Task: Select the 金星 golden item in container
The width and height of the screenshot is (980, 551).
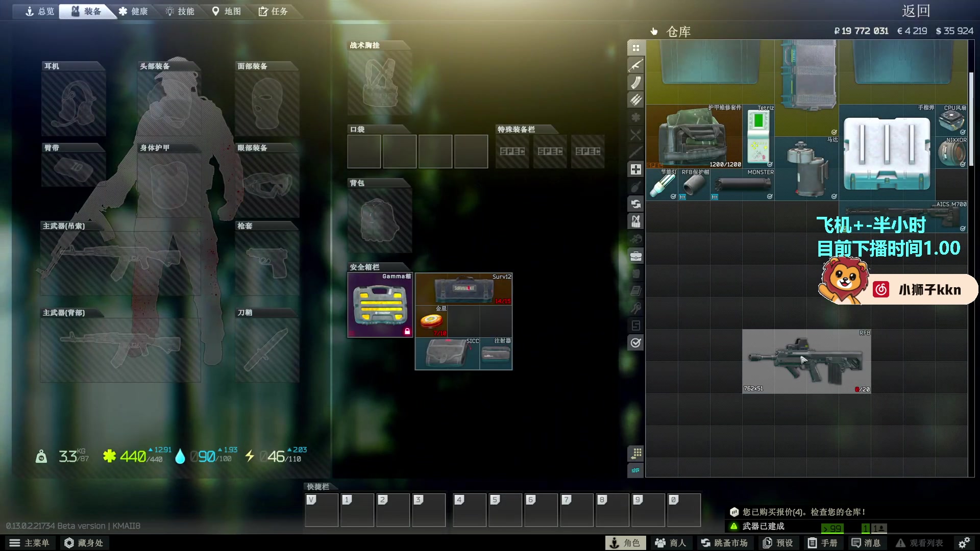Action: tap(431, 321)
